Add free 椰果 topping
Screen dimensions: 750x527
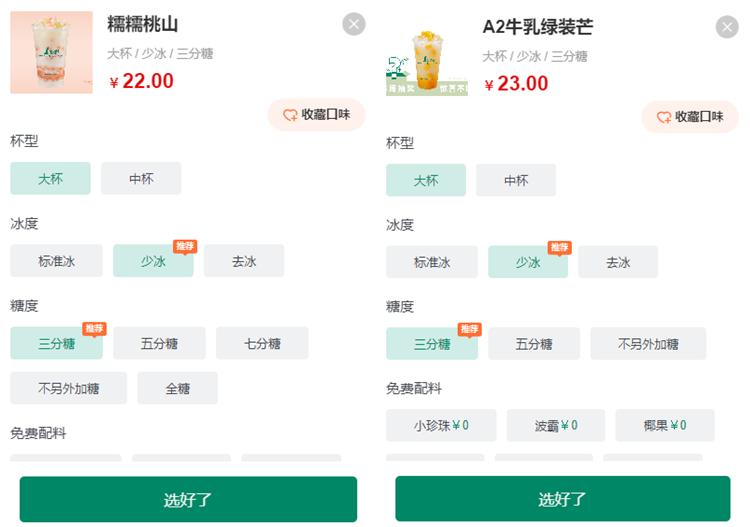click(x=665, y=425)
